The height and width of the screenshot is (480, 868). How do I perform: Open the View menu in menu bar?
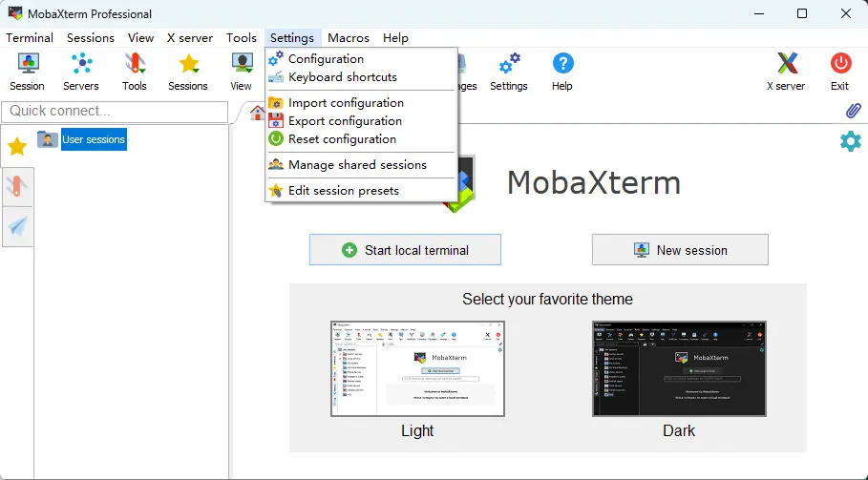(x=140, y=37)
